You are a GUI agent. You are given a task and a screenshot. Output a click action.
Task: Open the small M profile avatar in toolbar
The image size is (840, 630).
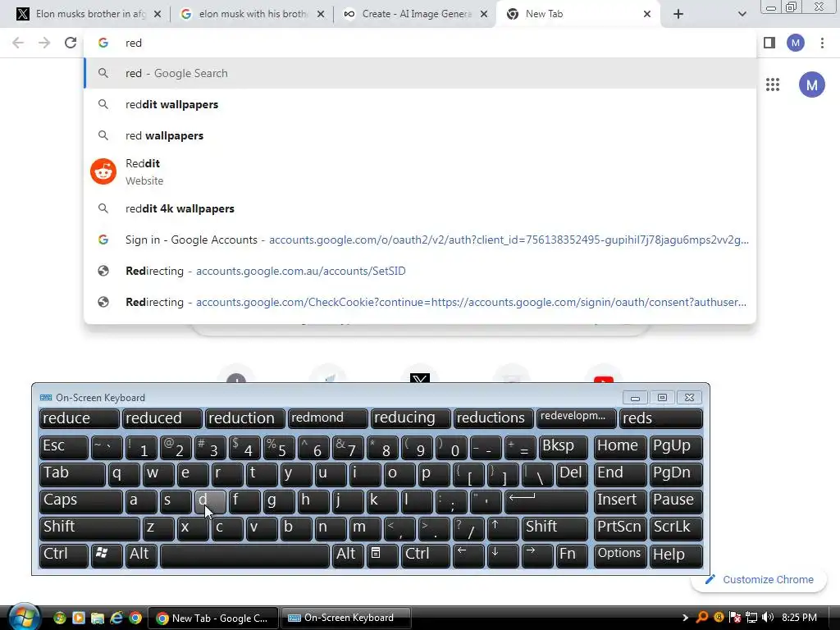(x=796, y=43)
